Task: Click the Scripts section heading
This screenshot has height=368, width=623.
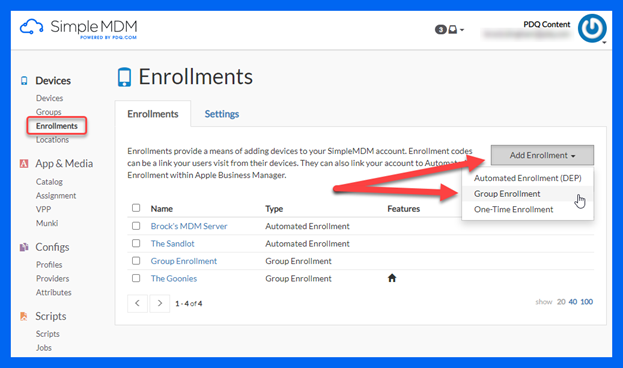Action: point(50,316)
